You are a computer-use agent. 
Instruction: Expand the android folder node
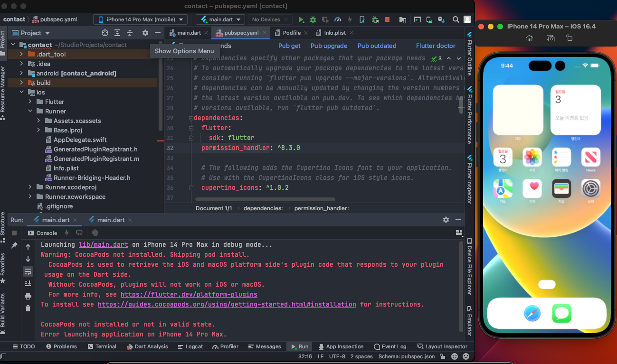point(21,73)
